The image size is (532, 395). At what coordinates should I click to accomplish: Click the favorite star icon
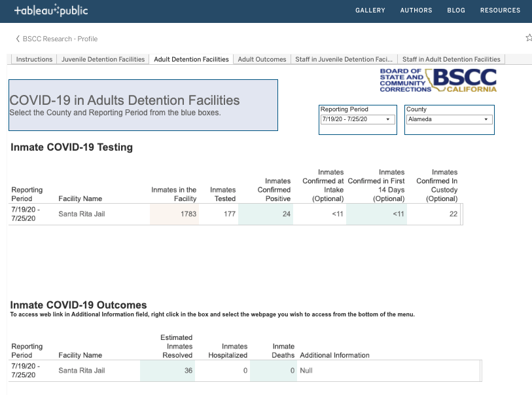click(x=529, y=39)
